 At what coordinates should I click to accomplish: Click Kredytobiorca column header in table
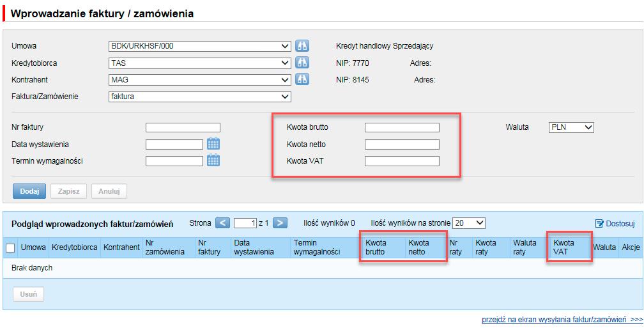point(74,247)
